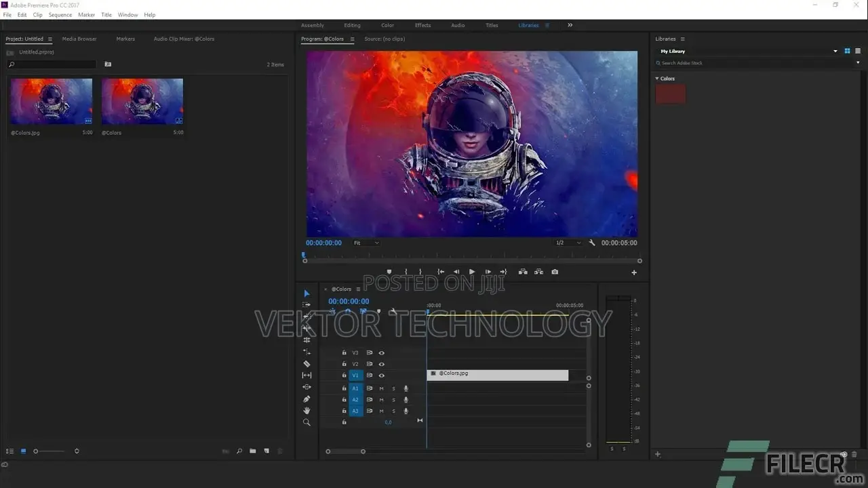Open the Button Editor plus icon
Screen dimensions: 868x488
click(x=634, y=272)
